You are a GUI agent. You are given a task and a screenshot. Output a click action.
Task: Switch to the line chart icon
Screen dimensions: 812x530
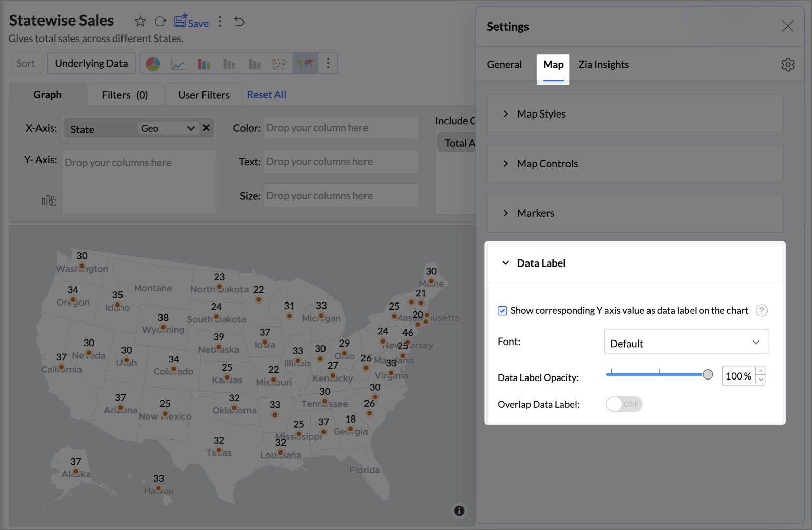pos(178,64)
